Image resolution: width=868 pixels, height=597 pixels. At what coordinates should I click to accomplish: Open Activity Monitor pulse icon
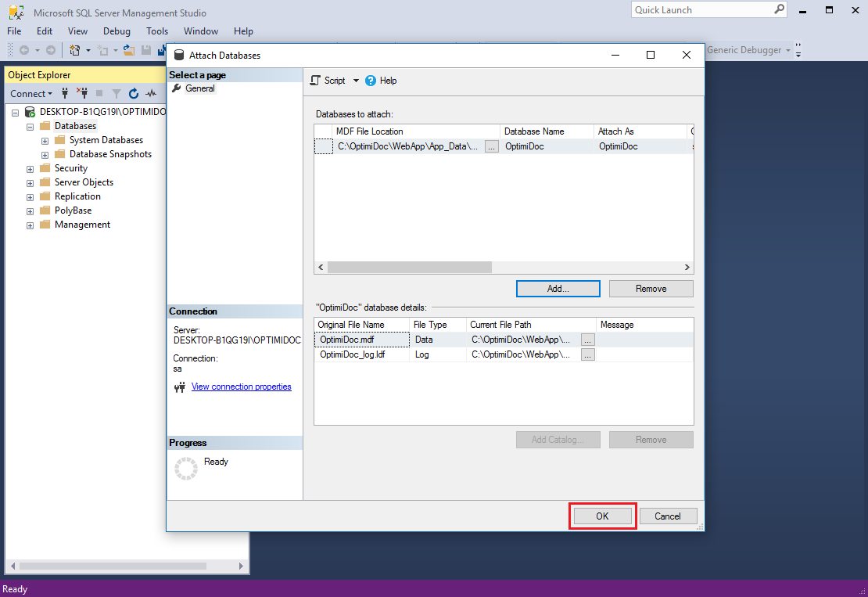click(x=151, y=93)
